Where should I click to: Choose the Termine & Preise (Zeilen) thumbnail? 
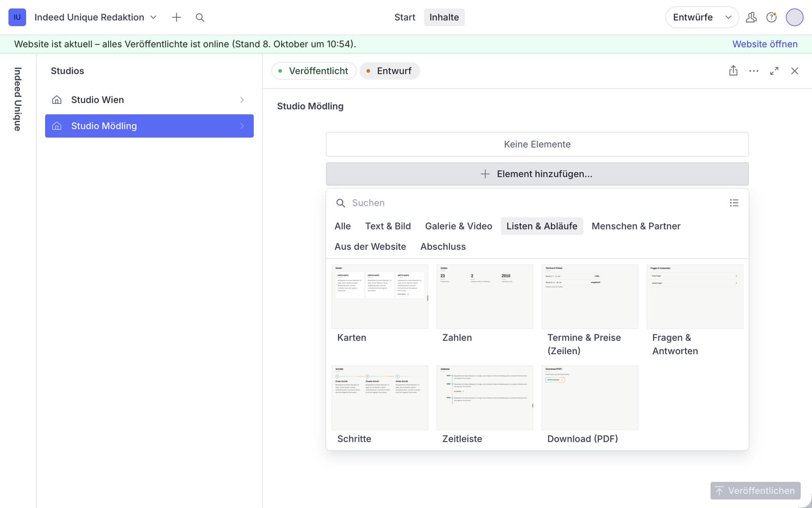coord(590,297)
